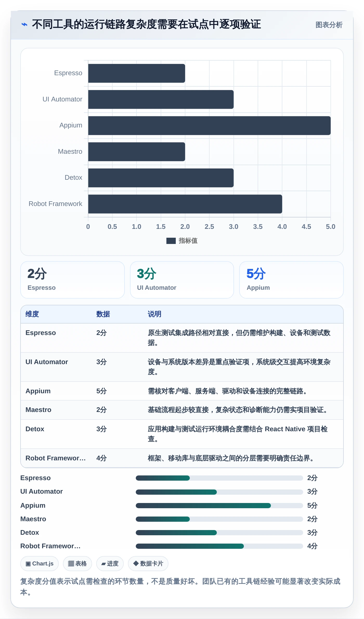Click the 指标值 legend label text

(188, 241)
